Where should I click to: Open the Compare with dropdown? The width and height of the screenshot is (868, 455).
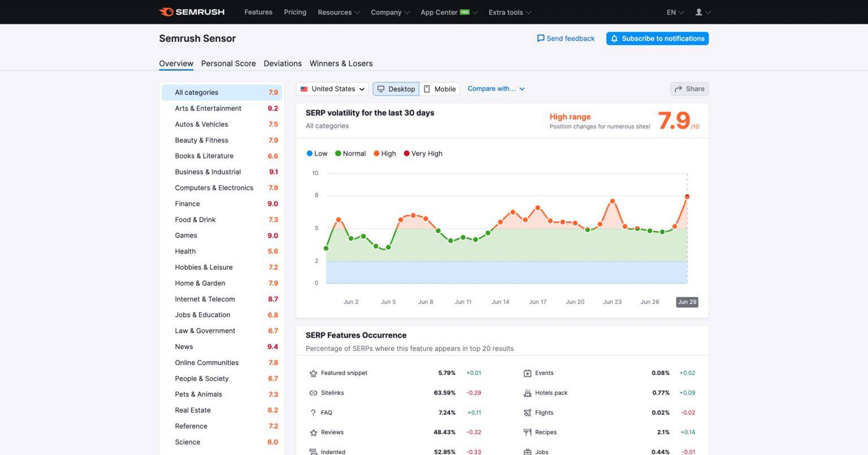(496, 89)
